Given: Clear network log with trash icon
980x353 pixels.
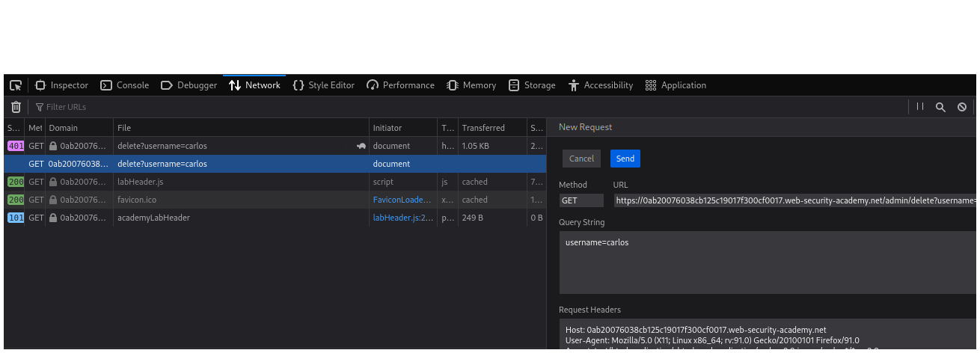Looking at the screenshot, I should (x=16, y=107).
